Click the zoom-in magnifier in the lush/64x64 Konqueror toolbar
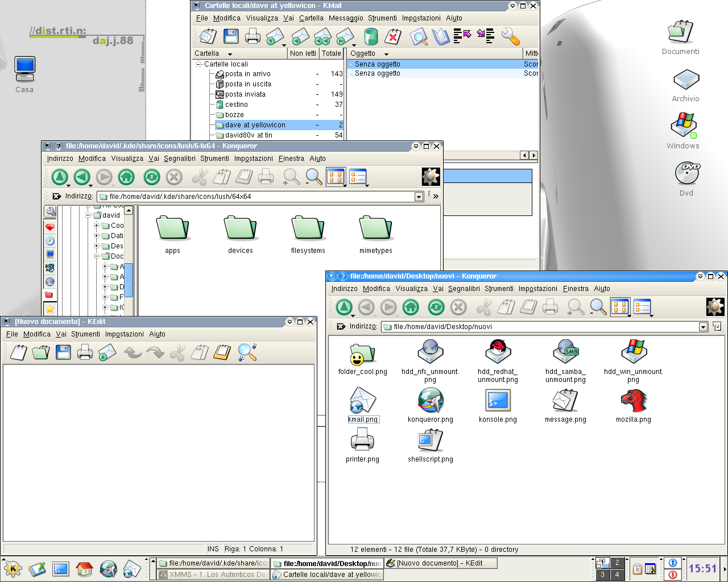The width and height of the screenshot is (728, 582). (291, 177)
